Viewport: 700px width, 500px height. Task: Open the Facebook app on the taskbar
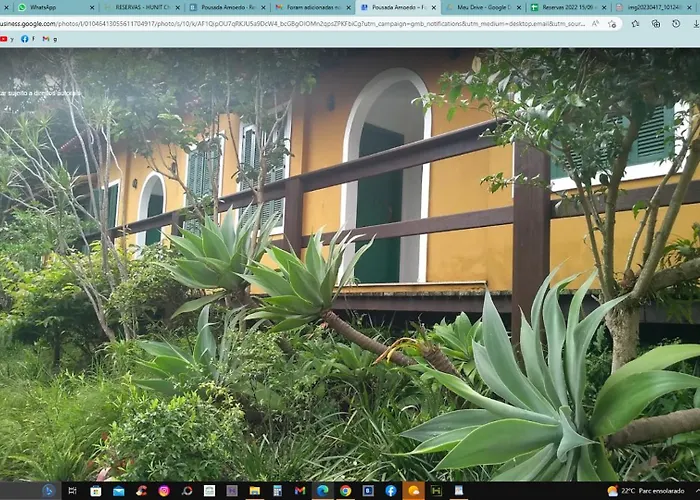click(x=391, y=491)
